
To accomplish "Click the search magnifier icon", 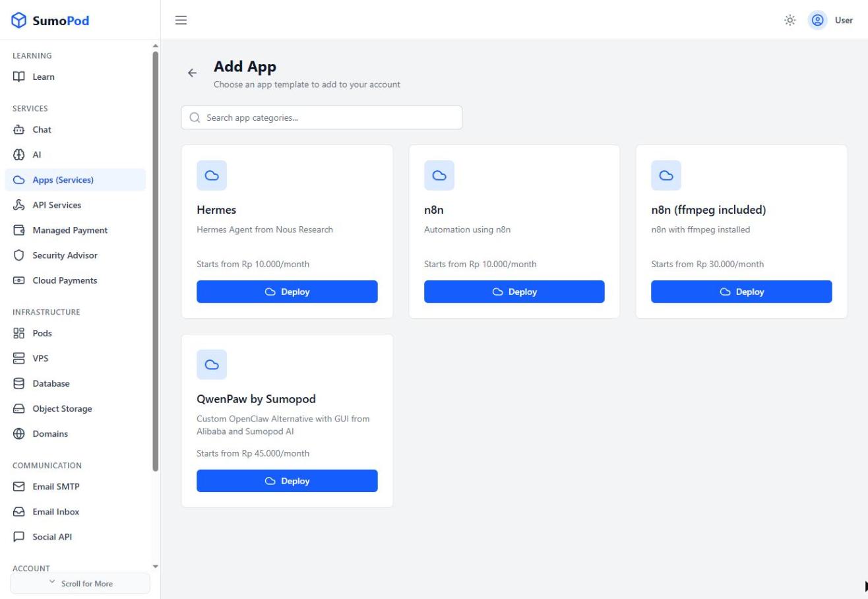I will tap(195, 117).
